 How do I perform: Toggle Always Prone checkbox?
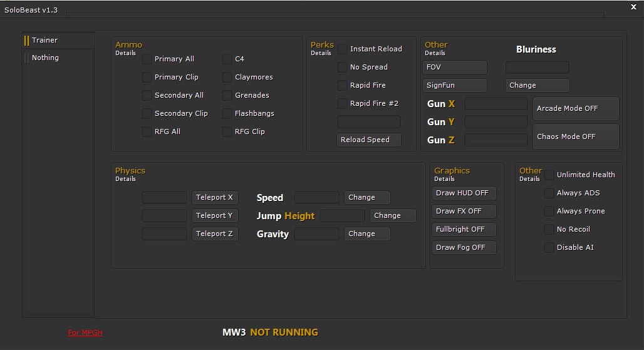pos(549,211)
